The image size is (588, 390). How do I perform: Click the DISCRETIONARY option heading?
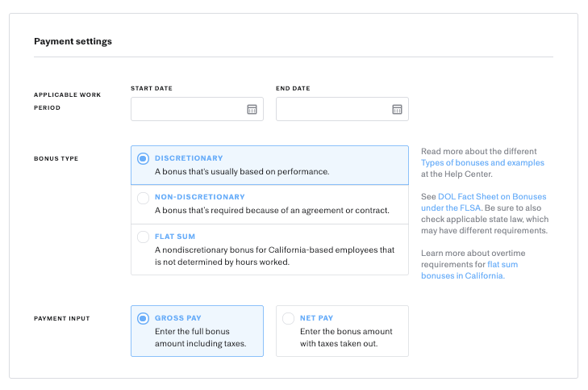tap(189, 158)
